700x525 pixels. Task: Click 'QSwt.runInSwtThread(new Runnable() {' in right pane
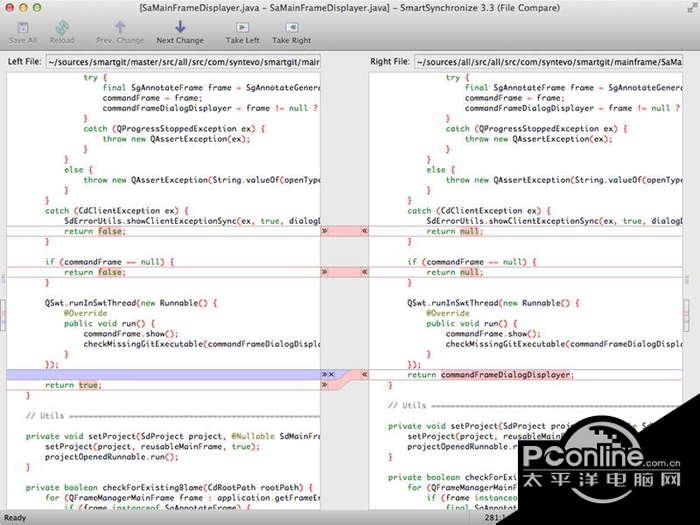[x=493, y=303]
